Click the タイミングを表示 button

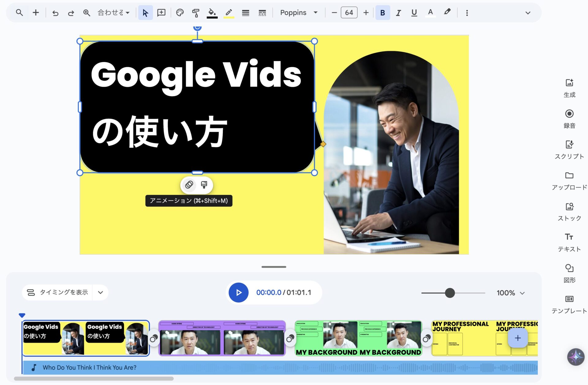pyautogui.click(x=58, y=293)
